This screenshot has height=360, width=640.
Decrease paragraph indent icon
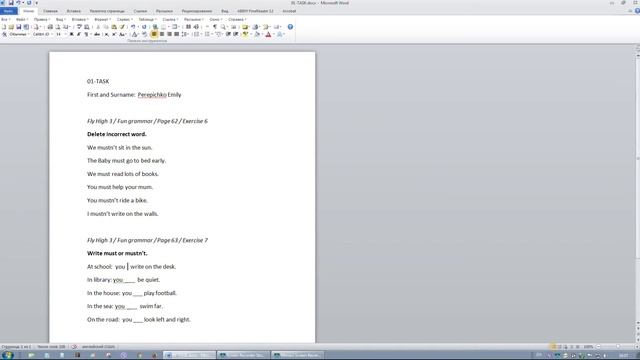tap(229, 34)
